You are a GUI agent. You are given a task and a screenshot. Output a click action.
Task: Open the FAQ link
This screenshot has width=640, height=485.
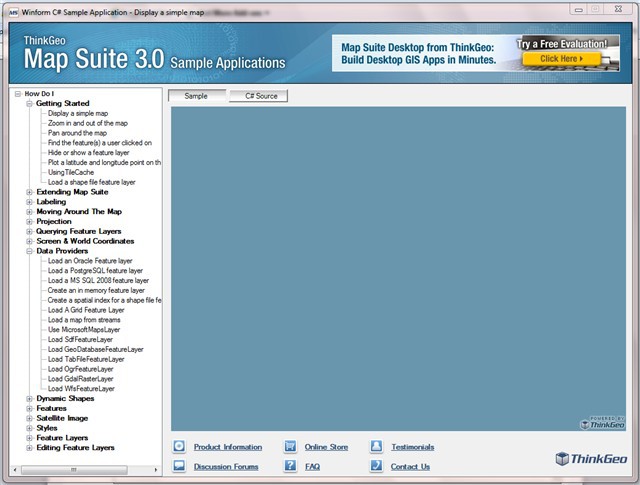[312, 467]
